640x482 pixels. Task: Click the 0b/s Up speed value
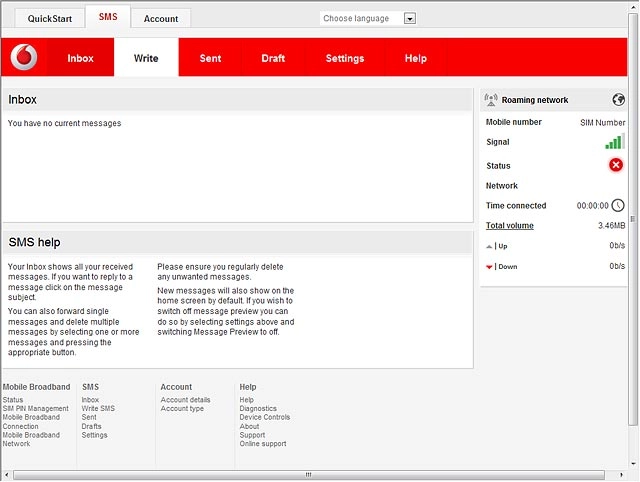(x=617, y=246)
